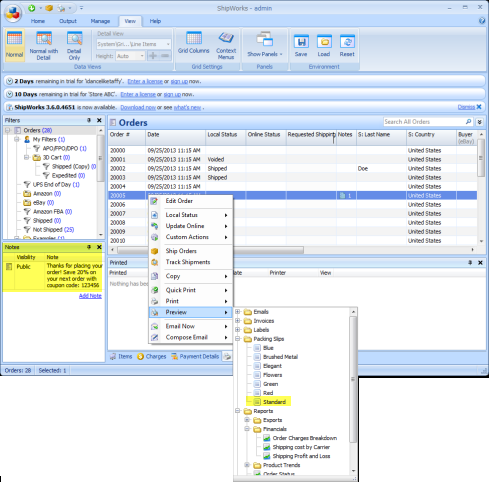Screen dimensions: 489x482
Task: Click the Search All Orders field
Action: (x=424, y=122)
